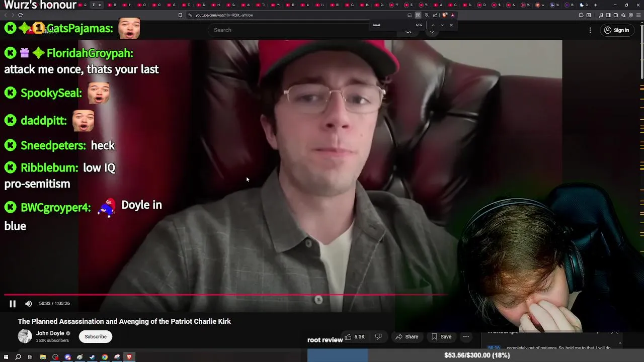Go to next find-in-page match
The height and width of the screenshot is (362, 644).
coord(442,25)
